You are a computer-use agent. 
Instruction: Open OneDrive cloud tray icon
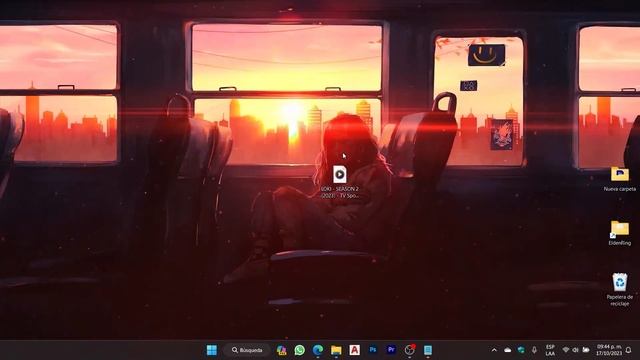(508, 350)
